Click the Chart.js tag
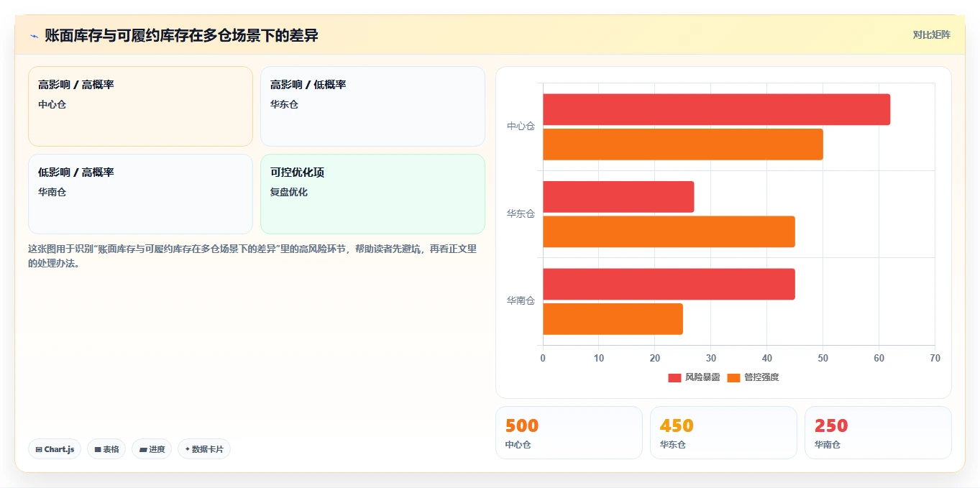 coord(55,449)
